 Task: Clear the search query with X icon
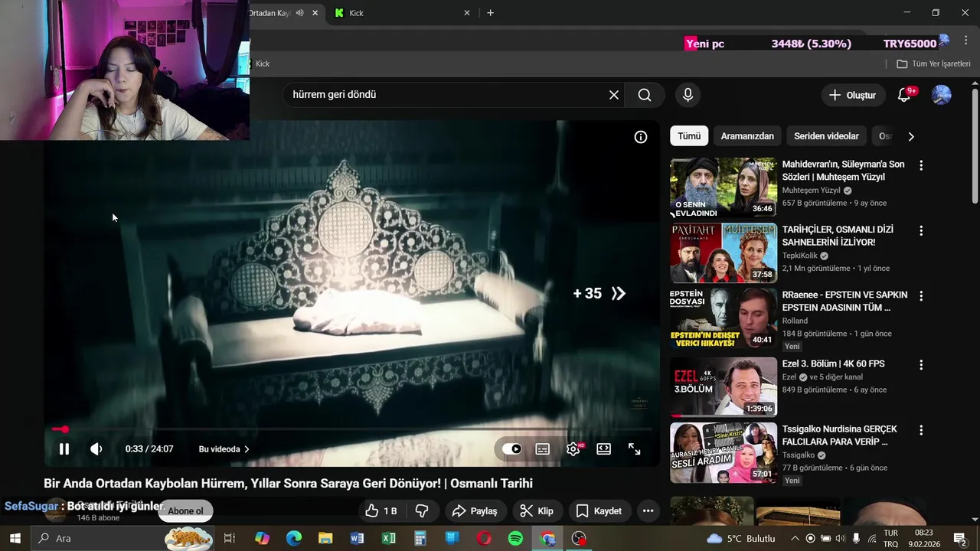pyautogui.click(x=614, y=95)
